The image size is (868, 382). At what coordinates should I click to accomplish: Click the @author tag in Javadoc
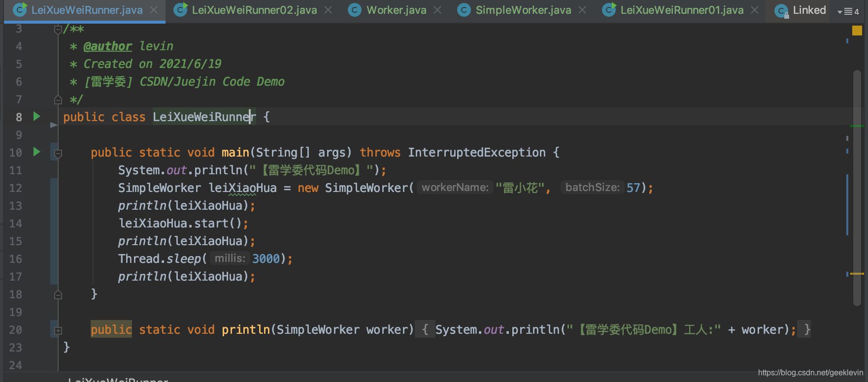click(x=107, y=46)
